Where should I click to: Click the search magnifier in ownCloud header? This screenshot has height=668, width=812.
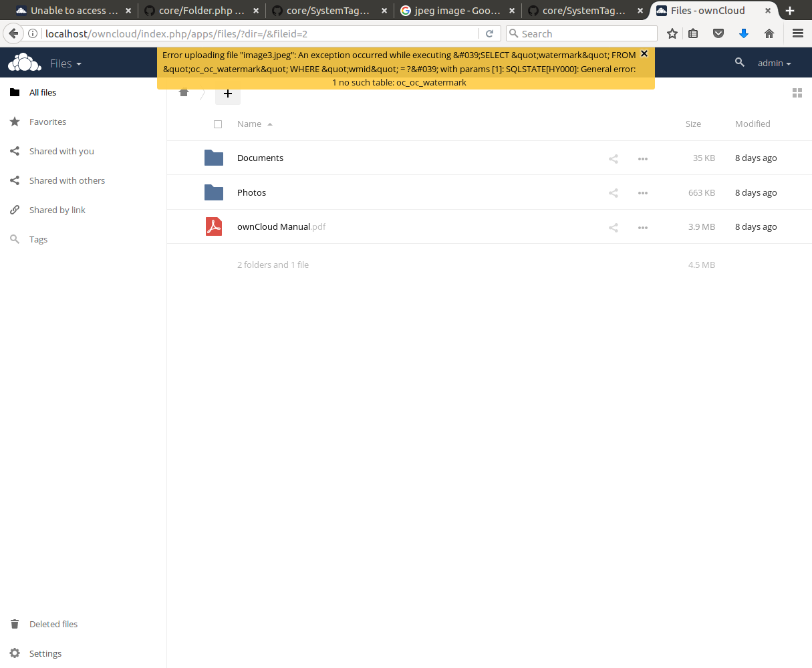739,62
